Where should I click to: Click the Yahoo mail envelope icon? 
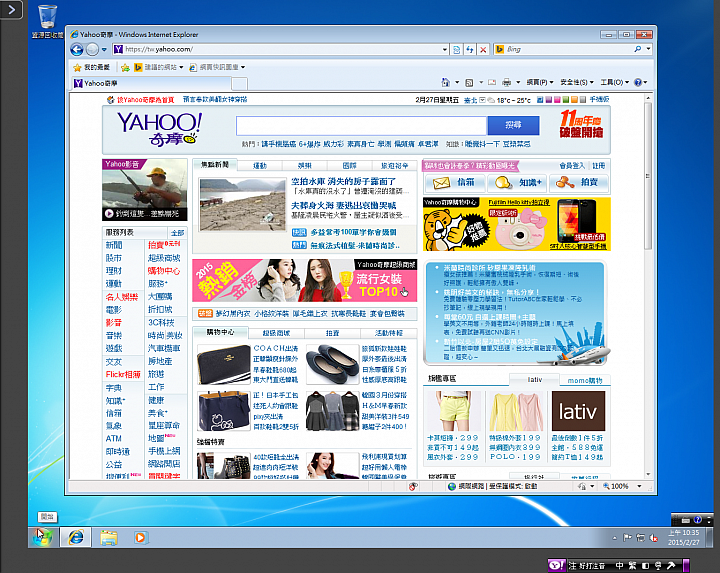click(441, 183)
